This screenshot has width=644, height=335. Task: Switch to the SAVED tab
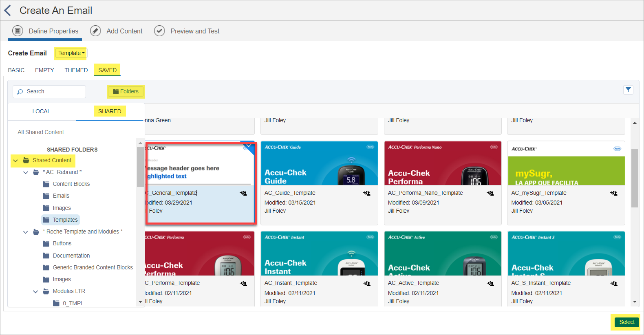click(x=107, y=70)
